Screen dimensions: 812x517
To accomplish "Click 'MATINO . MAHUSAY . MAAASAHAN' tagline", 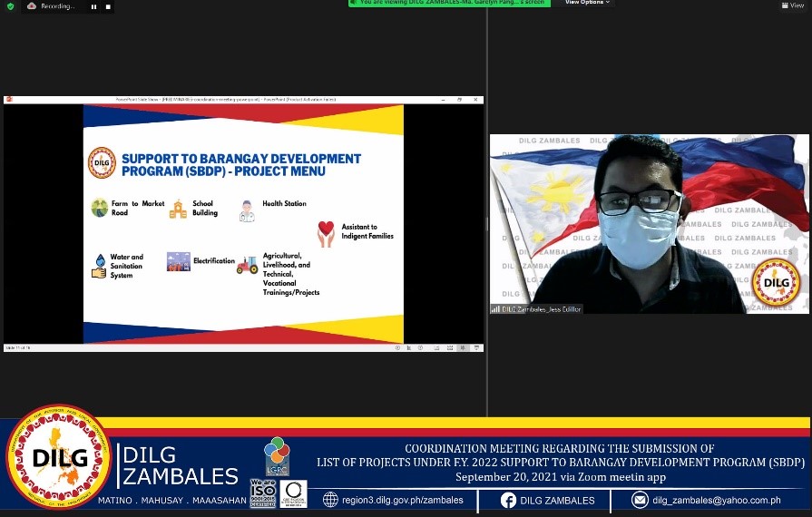I will tap(172, 501).
